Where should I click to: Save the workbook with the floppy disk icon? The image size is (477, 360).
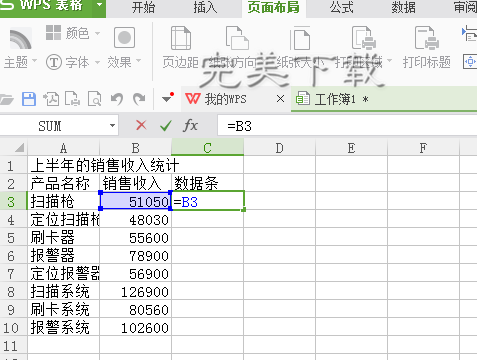pyautogui.click(x=29, y=99)
